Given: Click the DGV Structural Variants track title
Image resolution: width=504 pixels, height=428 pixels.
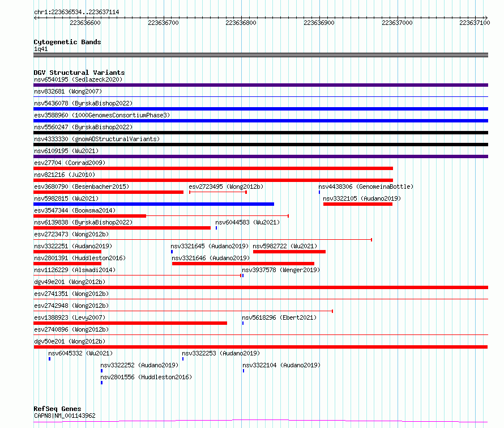Looking at the screenshot, I should tap(79, 73).
